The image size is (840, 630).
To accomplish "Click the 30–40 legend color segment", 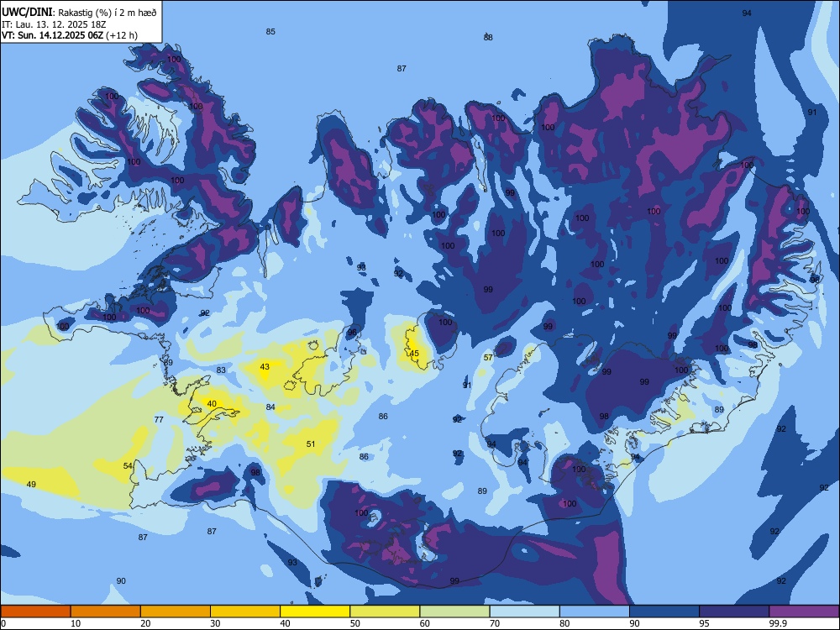I will point(245,612).
